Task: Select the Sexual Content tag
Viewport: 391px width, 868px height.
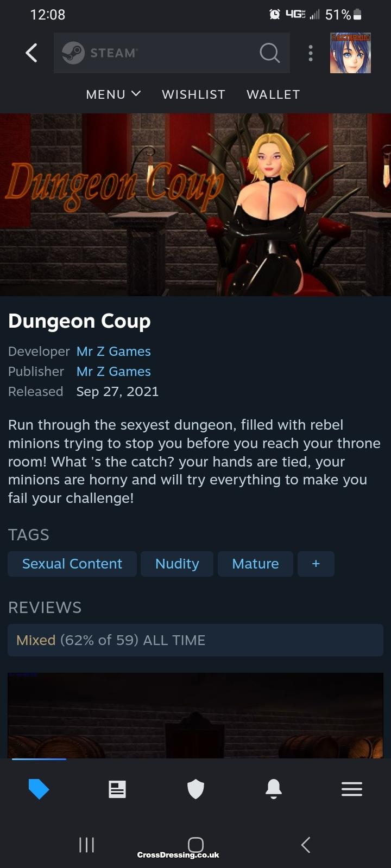Action: point(72,564)
